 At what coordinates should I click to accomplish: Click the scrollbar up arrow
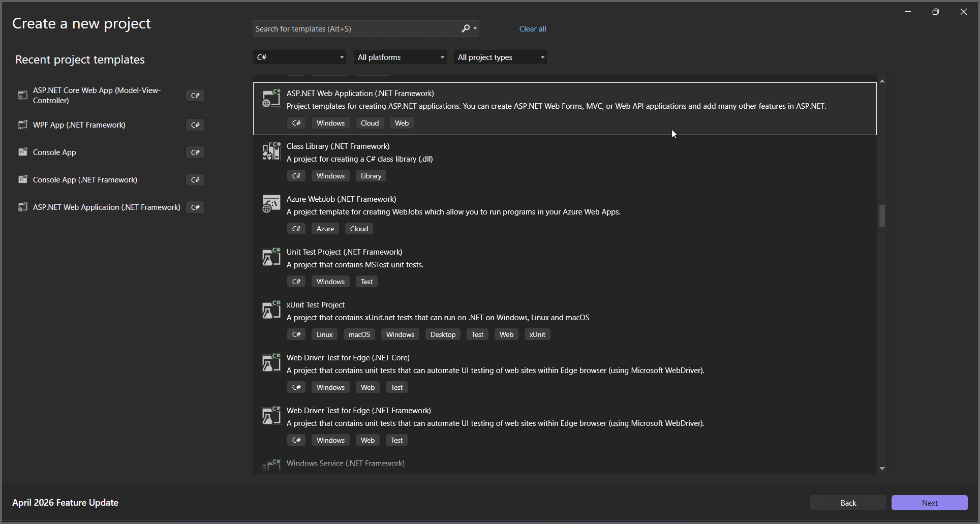[x=882, y=81]
